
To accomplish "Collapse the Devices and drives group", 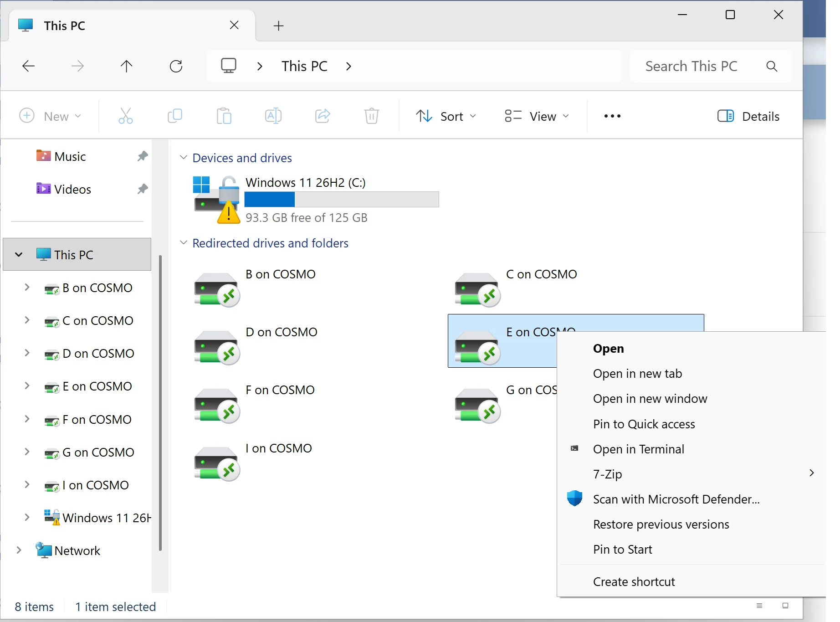I will coord(184,158).
